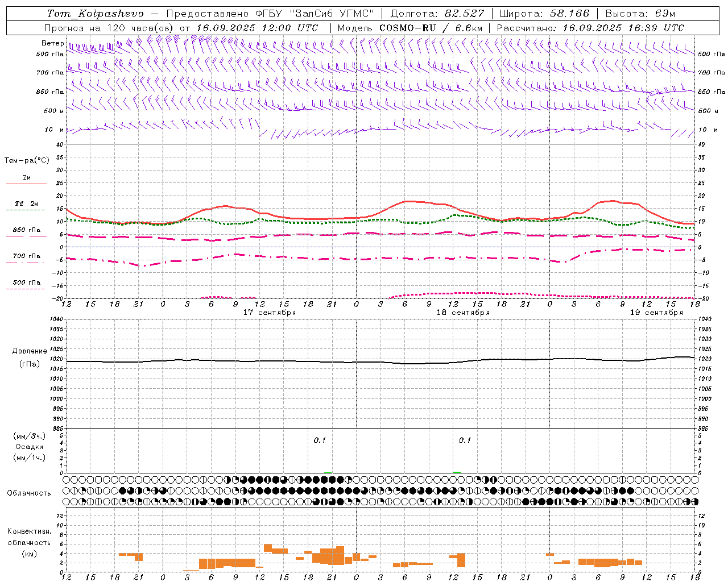Click the Конвективн. convective cloud label

point(30,531)
